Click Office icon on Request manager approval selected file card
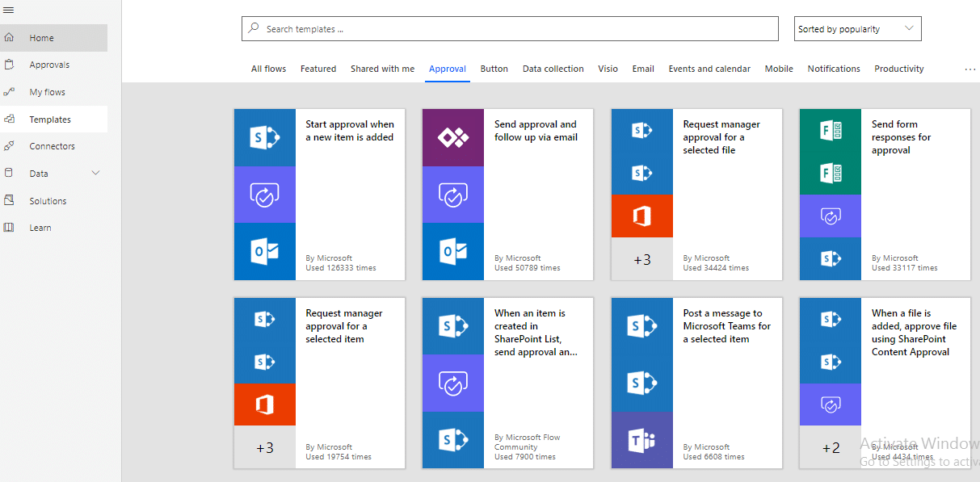 point(642,216)
